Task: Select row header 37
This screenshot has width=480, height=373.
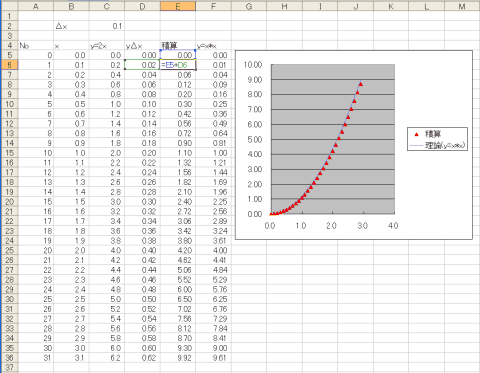Action: click(x=9, y=367)
